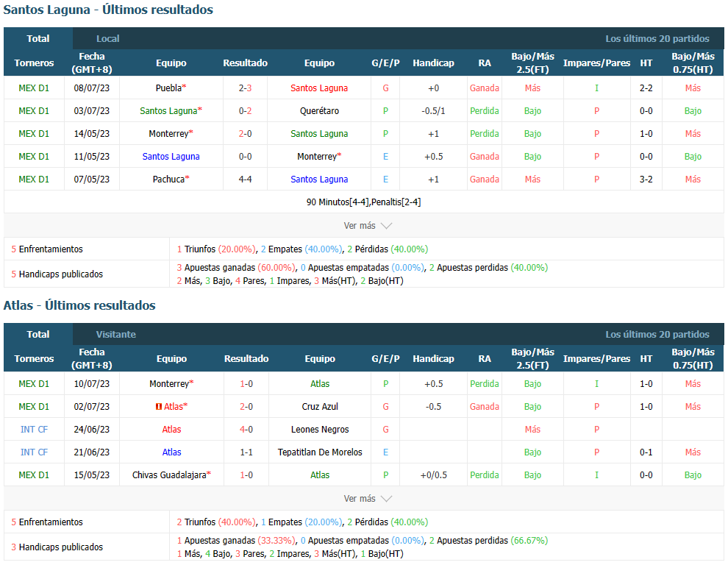This screenshot has height=565, width=728.
Task: Expand Ver más under Santos Laguna results
Action: 368,226
